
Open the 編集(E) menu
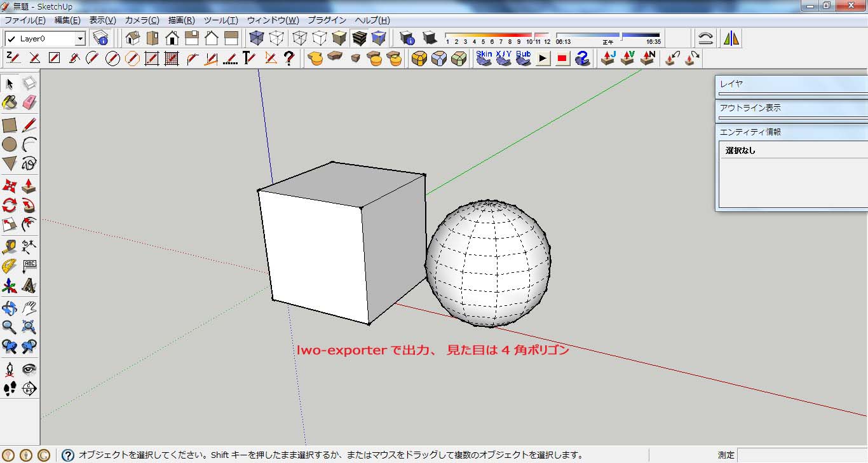pos(67,20)
